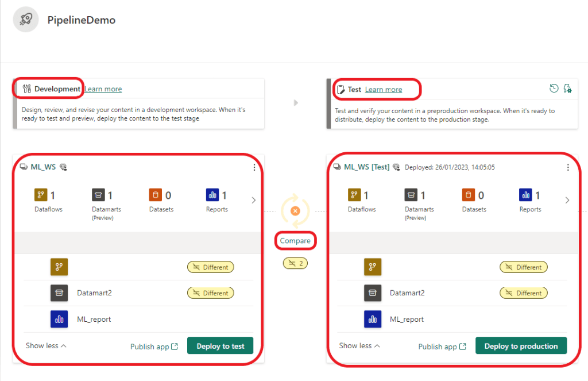Click the PipelineDemo rocket icon

tap(26, 20)
